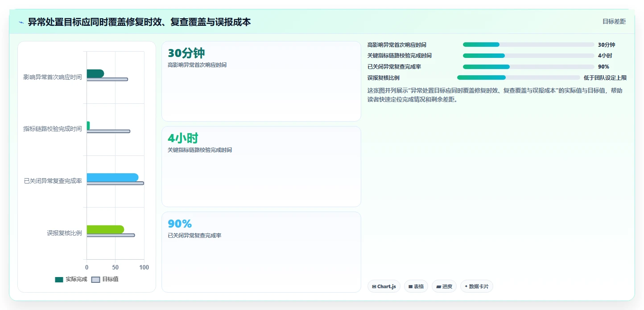Click the 进度 tag

pos(444,286)
